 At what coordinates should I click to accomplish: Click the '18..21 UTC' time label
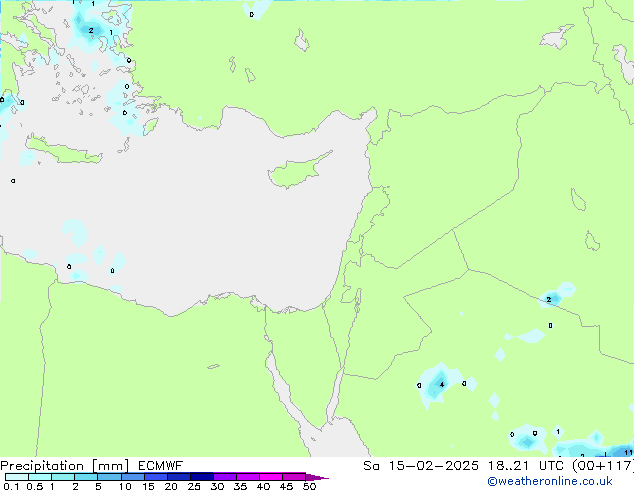click(526, 466)
